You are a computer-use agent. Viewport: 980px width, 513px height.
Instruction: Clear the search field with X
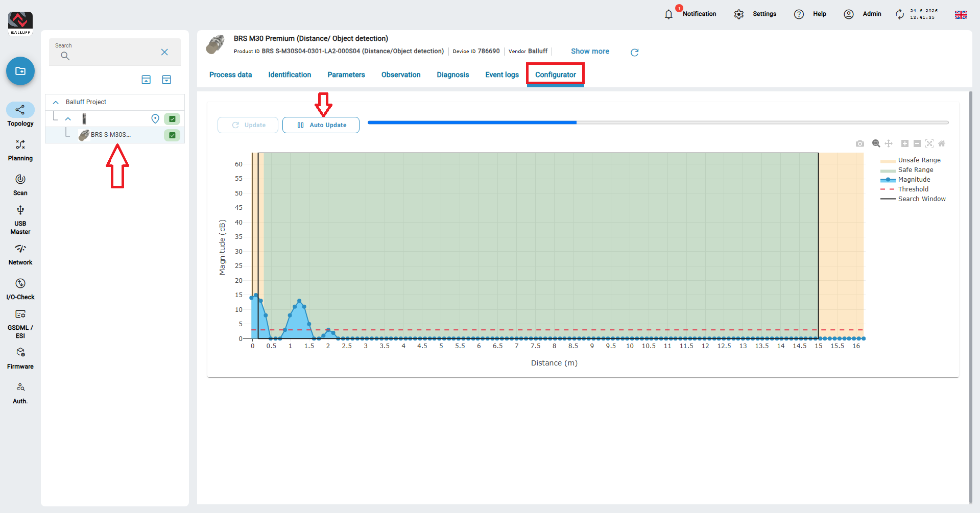pos(164,52)
